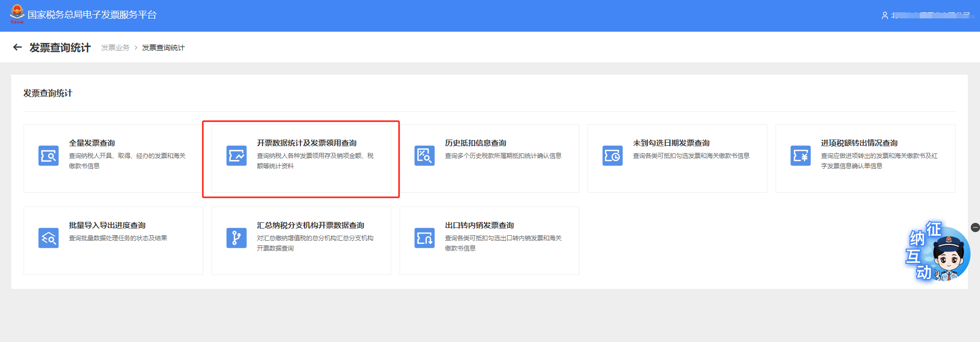Click the 进项税额转出情况查询 yen icon
The width and height of the screenshot is (980, 342).
coord(801,156)
